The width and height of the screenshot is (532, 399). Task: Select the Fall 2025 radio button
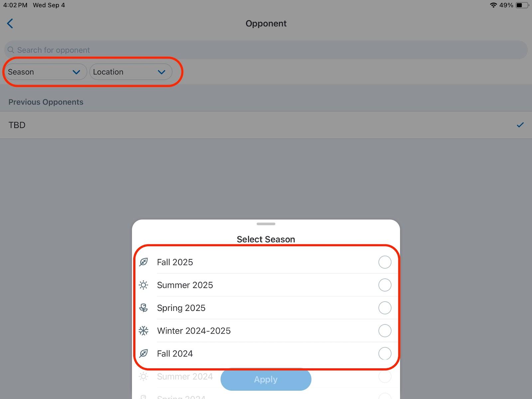pos(385,262)
